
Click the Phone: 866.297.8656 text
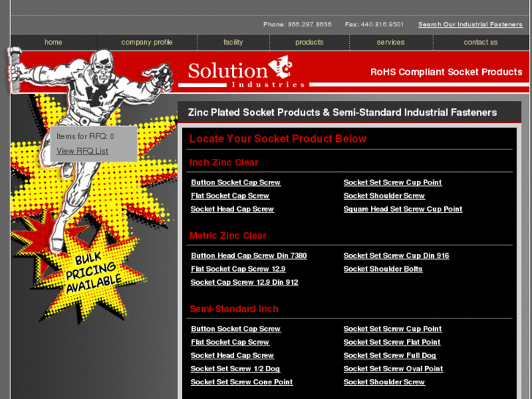[297, 24]
